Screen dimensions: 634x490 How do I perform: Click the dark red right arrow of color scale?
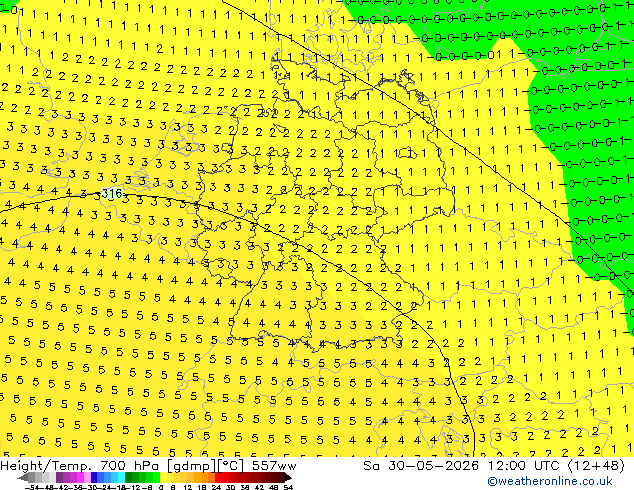tap(288, 477)
